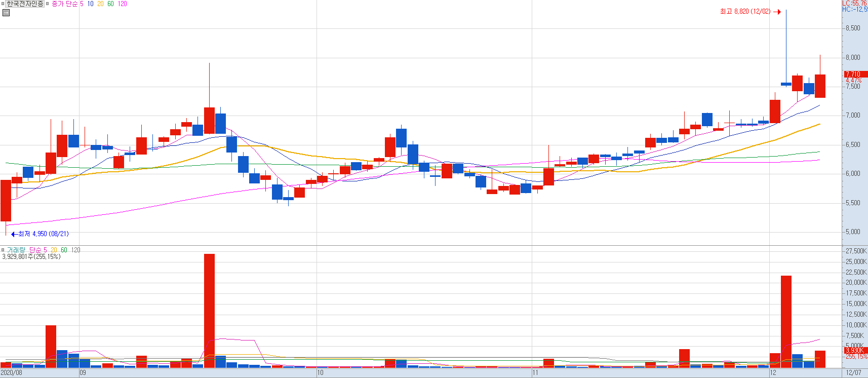Click the 12 month date axis label
868x378 pixels.
pyautogui.click(x=773, y=373)
